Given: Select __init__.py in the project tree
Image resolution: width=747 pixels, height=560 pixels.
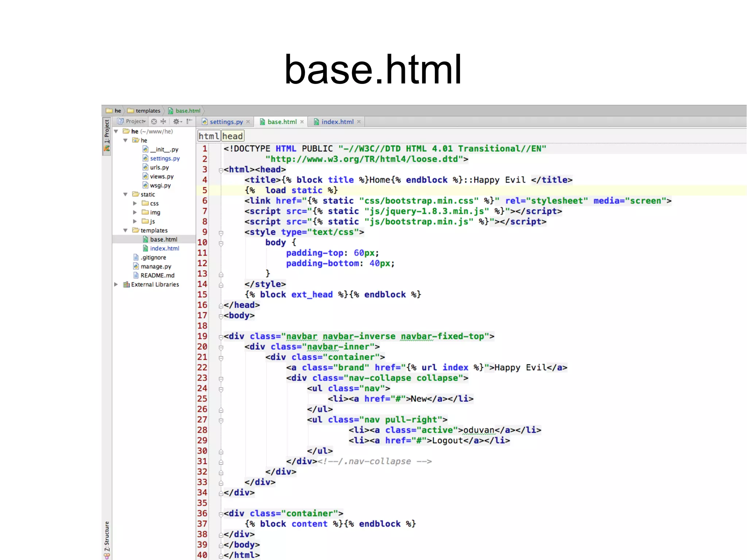Looking at the screenshot, I should coord(164,150).
